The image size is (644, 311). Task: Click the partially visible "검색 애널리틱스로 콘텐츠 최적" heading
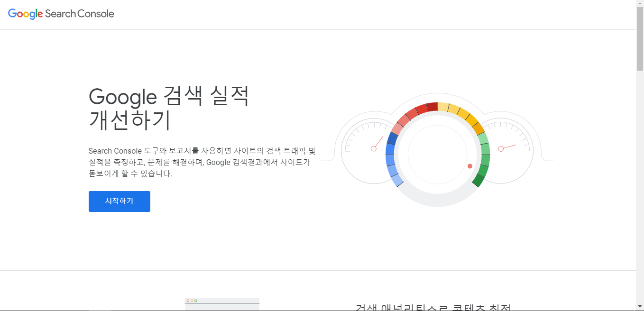point(433,307)
